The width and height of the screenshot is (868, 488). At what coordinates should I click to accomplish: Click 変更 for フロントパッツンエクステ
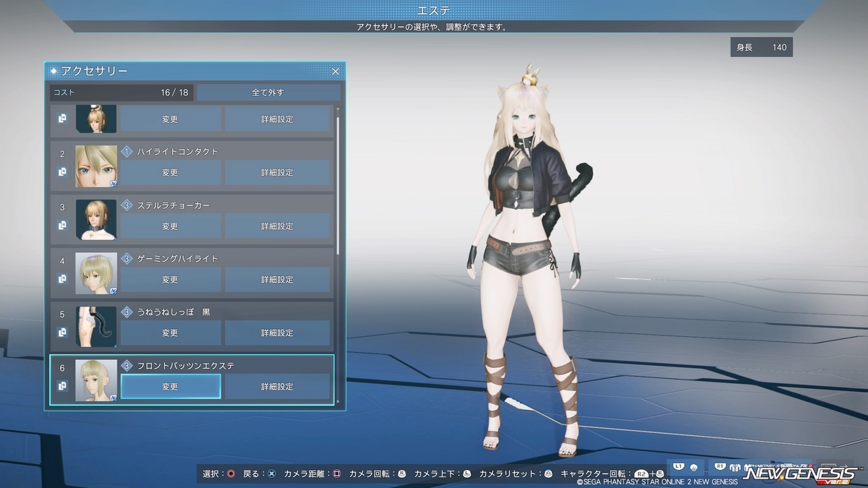click(x=170, y=387)
